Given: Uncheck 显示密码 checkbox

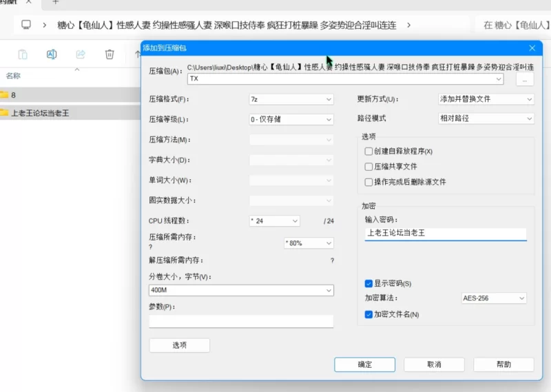Looking at the screenshot, I should coord(368,283).
